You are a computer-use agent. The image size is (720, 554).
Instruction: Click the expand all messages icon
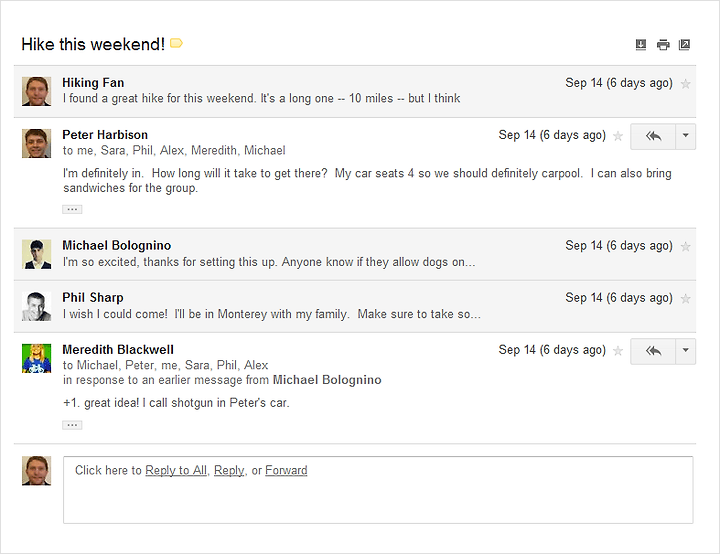click(x=641, y=45)
